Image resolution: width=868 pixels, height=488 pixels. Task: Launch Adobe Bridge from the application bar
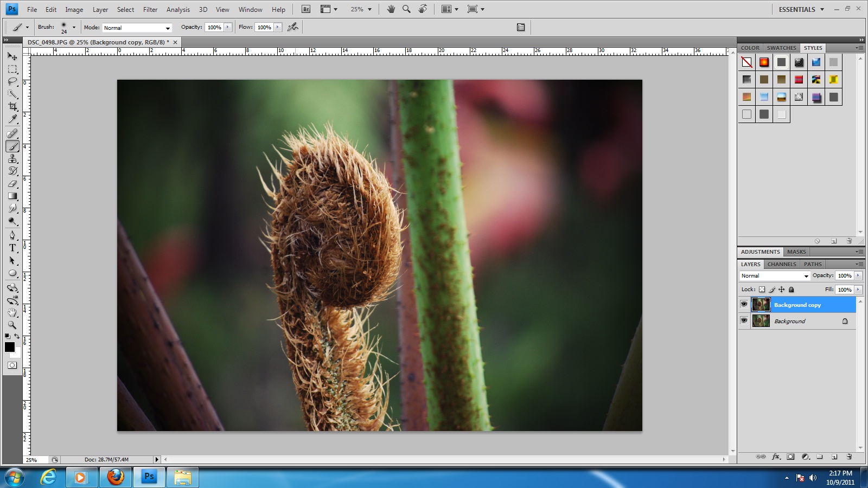click(x=306, y=9)
